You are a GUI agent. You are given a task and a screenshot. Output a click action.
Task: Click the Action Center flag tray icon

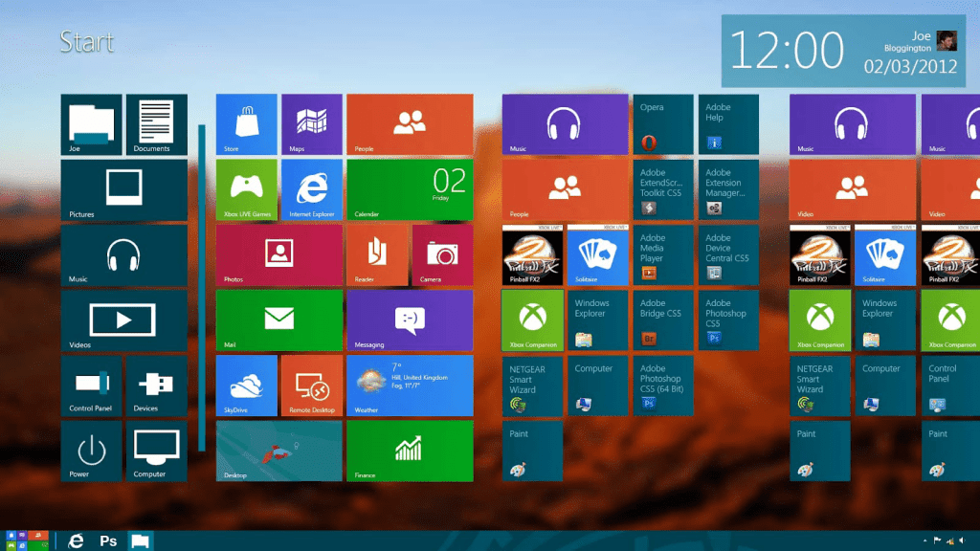(x=938, y=541)
